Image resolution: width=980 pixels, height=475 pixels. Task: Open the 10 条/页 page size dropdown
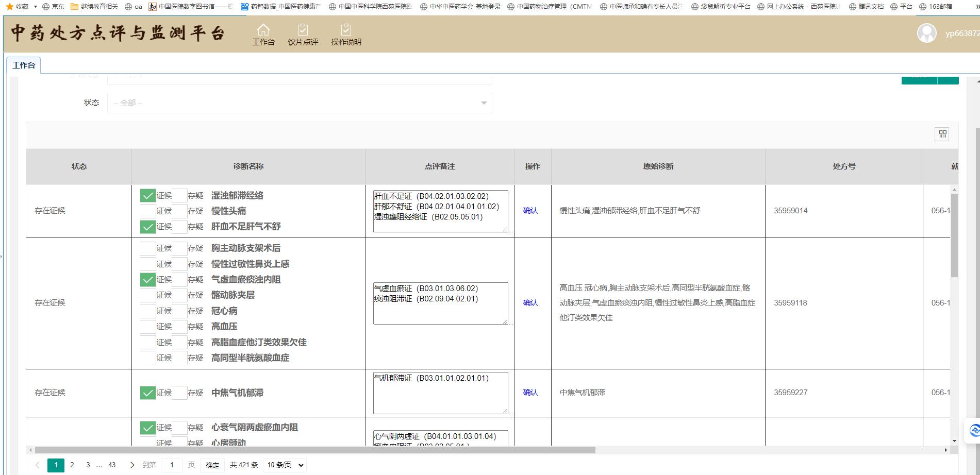285,465
